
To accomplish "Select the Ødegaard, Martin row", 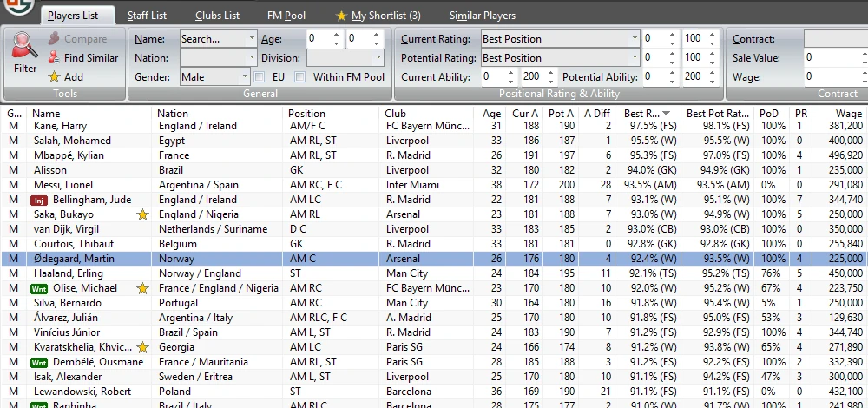I will point(434,259).
